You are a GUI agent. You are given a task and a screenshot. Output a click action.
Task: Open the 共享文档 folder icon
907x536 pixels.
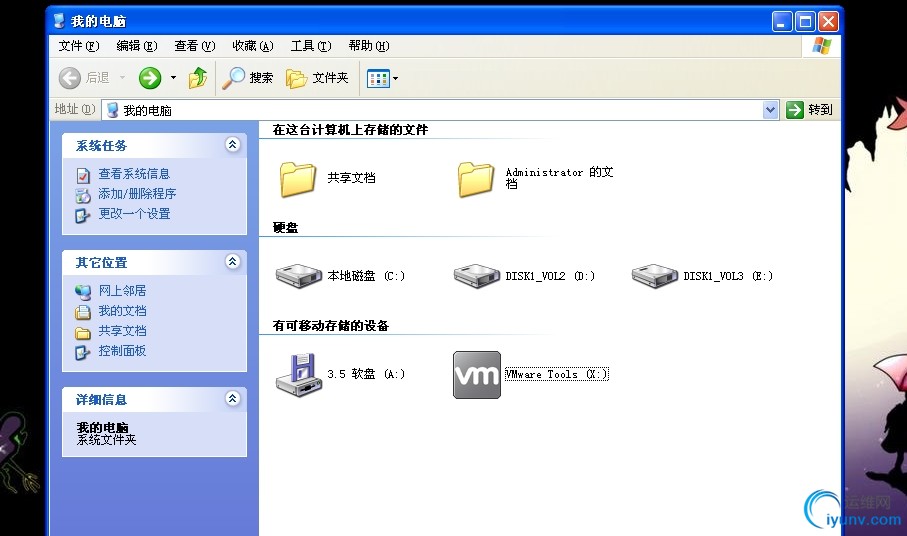tap(297, 179)
